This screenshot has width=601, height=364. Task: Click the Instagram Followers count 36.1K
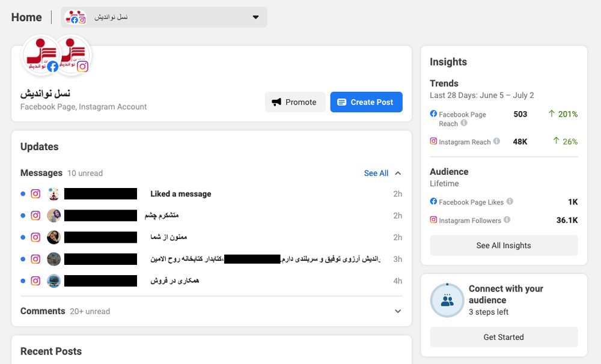tap(567, 220)
